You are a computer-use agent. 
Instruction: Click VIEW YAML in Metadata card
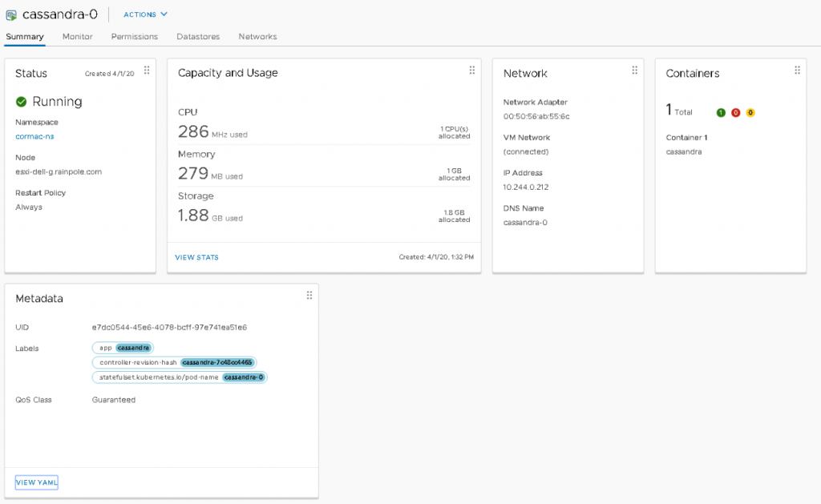point(36,482)
